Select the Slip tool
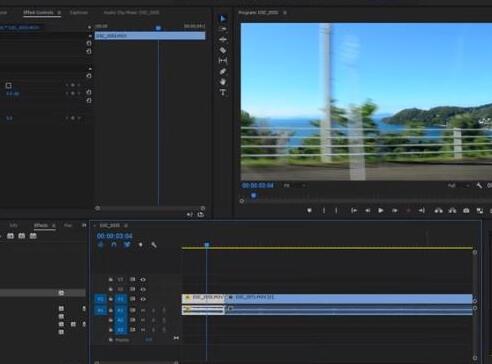 point(223,61)
